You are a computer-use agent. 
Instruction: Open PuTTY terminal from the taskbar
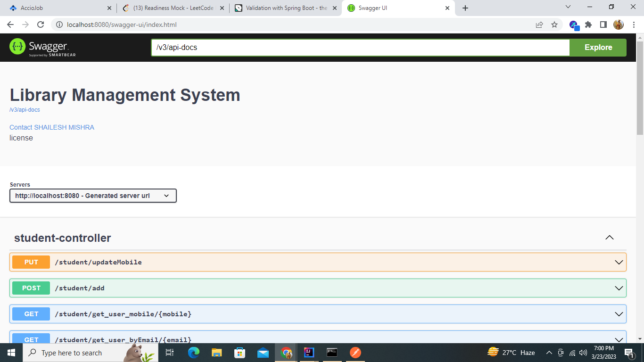tap(332, 352)
